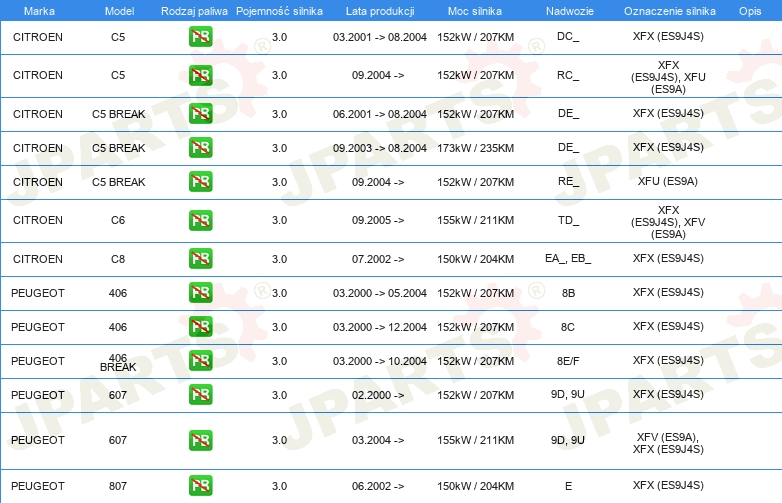Click the fuel icon in the Peugeot 607 02.2000 row

pyautogui.click(x=200, y=394)
